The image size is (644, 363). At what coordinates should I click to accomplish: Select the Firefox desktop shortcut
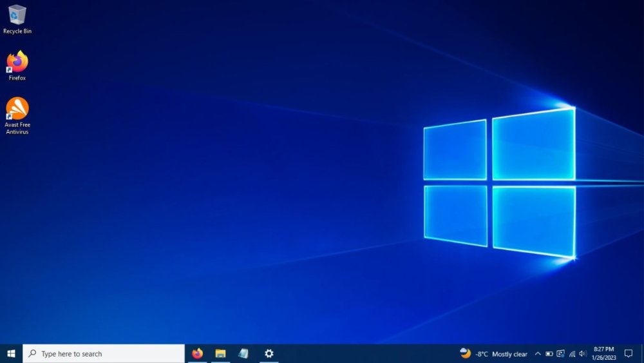[17, 64]
